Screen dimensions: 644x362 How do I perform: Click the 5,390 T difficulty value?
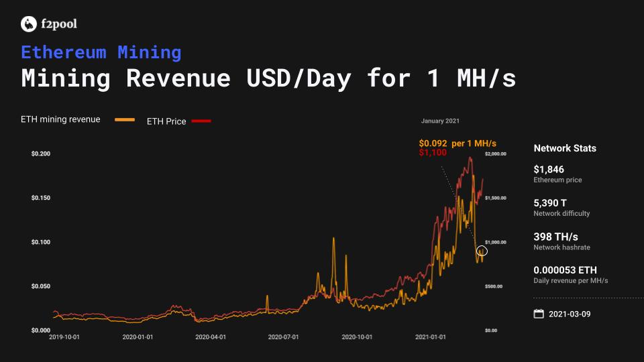pyautogui.click(x=550, y=203)
